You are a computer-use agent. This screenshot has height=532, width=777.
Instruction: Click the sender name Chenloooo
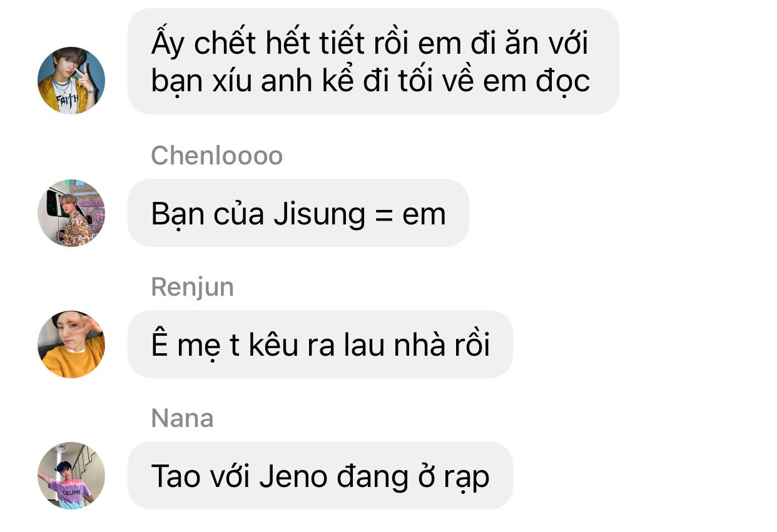coord(217,156)
